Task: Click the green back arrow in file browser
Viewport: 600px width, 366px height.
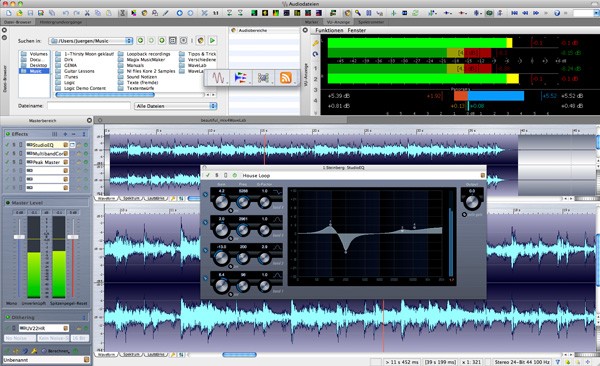Action: [x=140, y=40]
